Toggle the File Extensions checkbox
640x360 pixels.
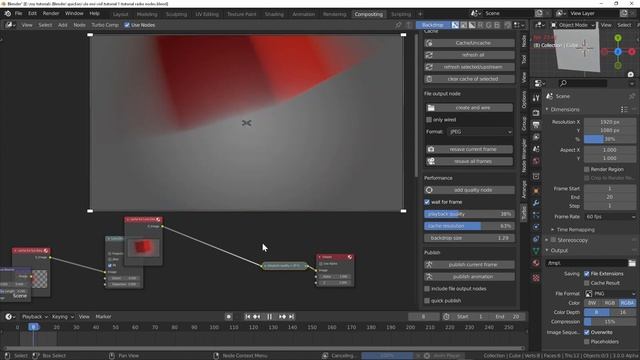587,274
